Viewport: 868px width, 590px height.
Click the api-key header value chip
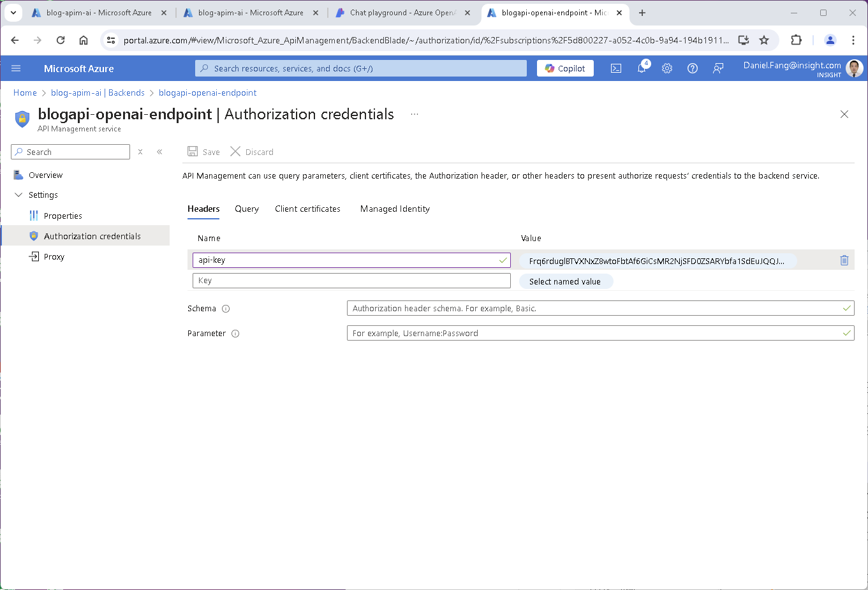(x=657, y=261)
